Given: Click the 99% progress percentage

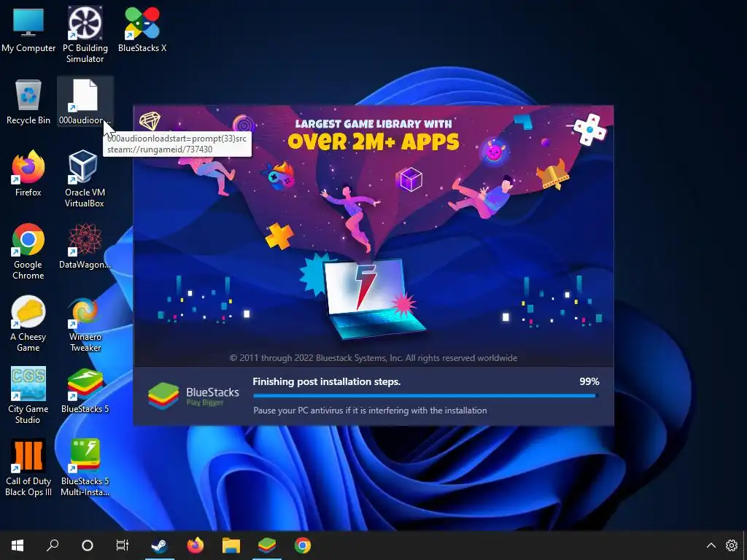Looking at the screenshot, I should pyautogui.click(x=589, y=381).
